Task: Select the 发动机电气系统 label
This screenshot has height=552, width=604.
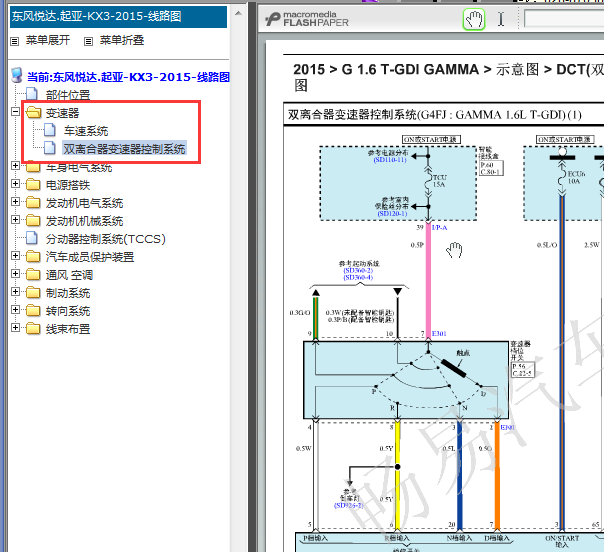Action: coord(84,203)
